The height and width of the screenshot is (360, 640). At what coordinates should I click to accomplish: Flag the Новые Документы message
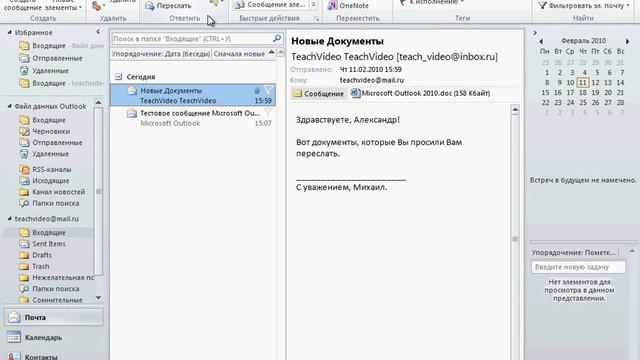[268, 91]
